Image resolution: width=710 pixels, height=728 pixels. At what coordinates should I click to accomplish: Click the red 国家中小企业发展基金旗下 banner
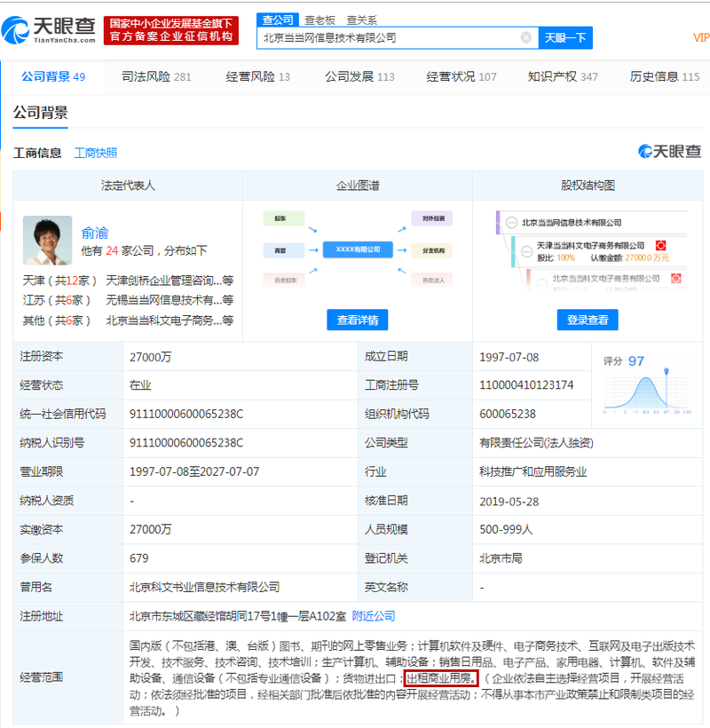pyautogui.click(x=170, y=30)
